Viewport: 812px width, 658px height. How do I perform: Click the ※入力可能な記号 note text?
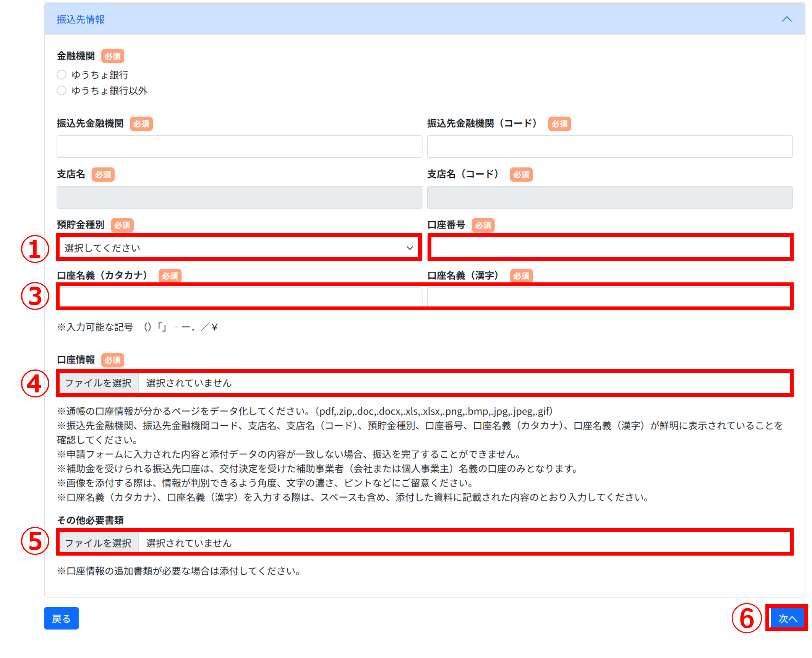coord(138,327)
